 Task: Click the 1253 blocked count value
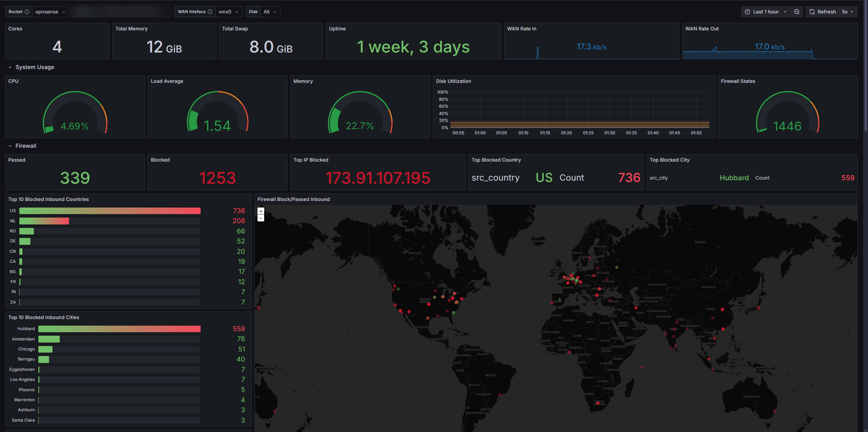click(x=218, y=178)
